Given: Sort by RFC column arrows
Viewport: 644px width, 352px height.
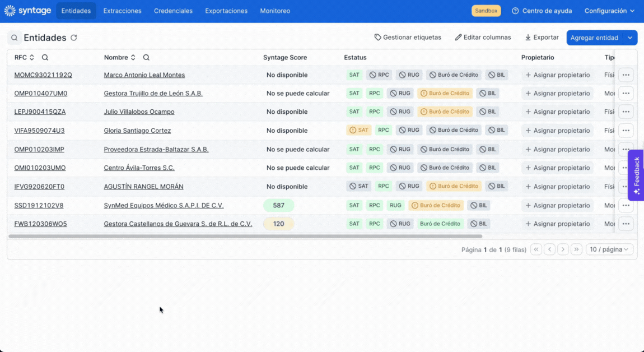Looking at the screenshot, I should 31,58.
